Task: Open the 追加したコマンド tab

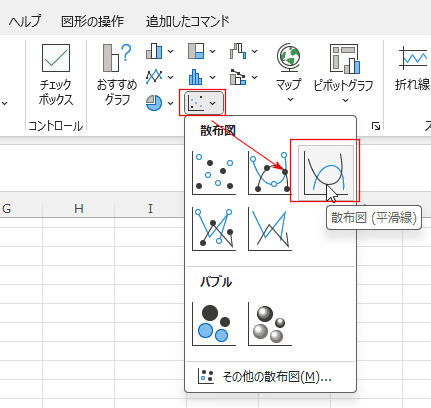Action: tap(188, 22)
